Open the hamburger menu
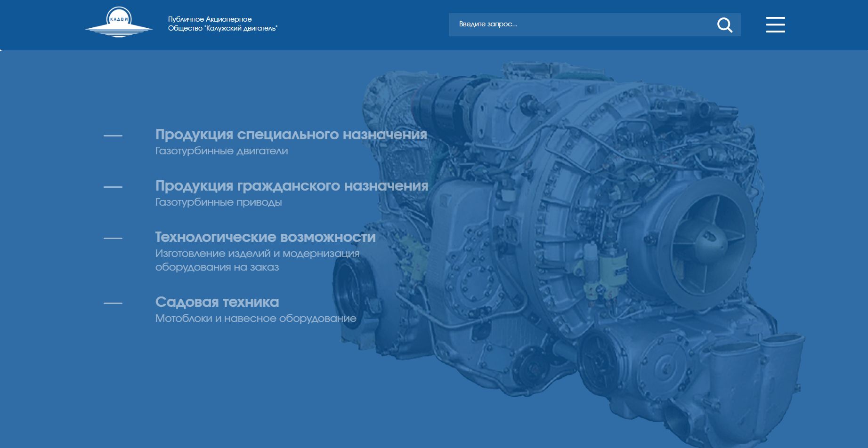The image size is (868, 448). pyautogui.click(x=775, y=25)
